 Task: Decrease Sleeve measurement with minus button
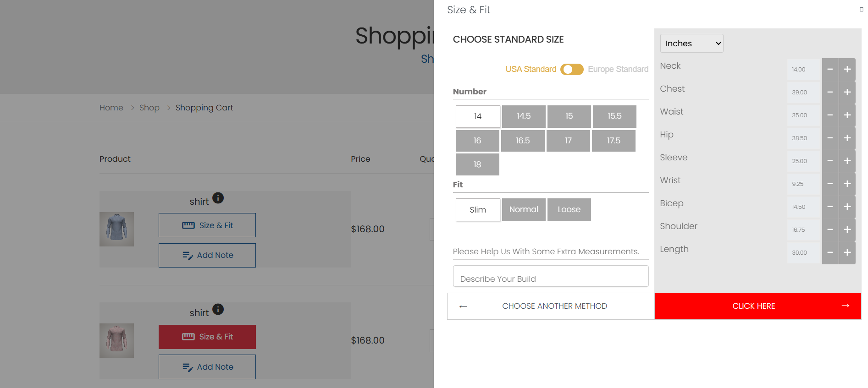click(x=830, y=161)
